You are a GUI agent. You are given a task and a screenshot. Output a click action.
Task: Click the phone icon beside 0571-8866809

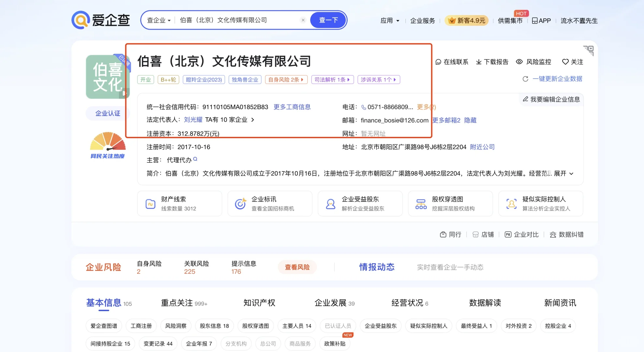point(364,107)
